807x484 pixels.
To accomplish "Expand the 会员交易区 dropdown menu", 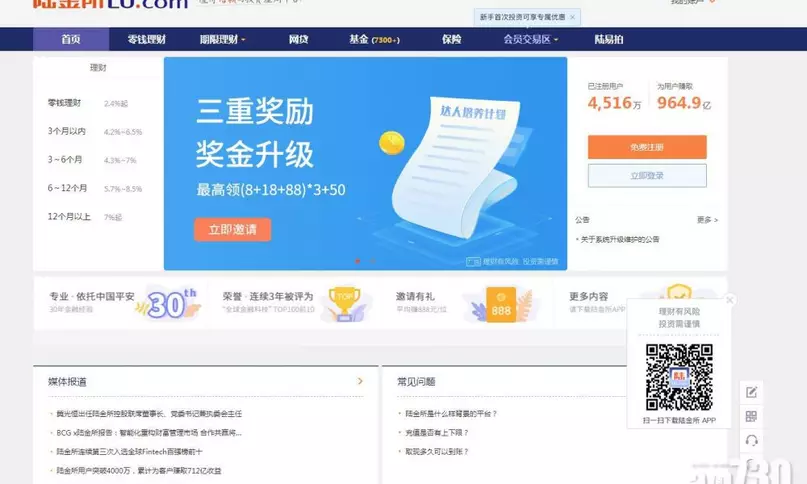I will click(x=531, y=39).
